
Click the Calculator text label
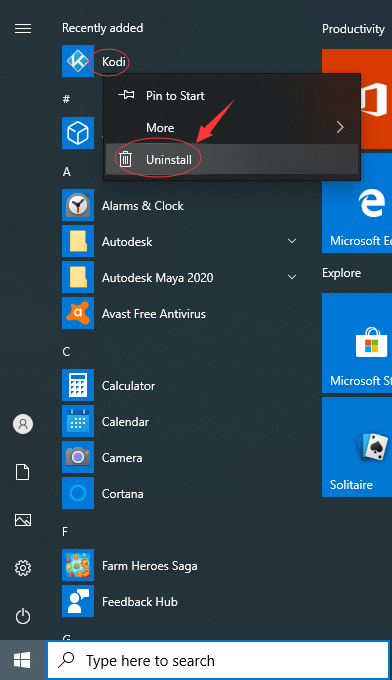tap(128, 386)
